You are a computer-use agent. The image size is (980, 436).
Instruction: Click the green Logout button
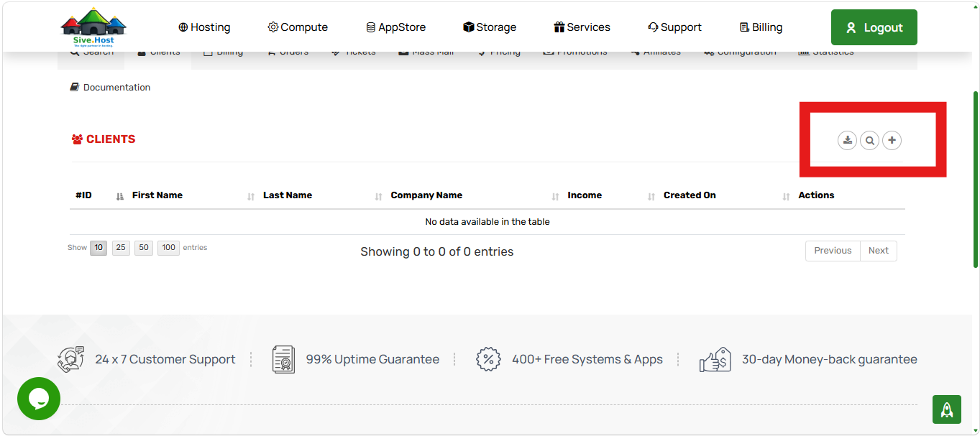tap(874, 27)
